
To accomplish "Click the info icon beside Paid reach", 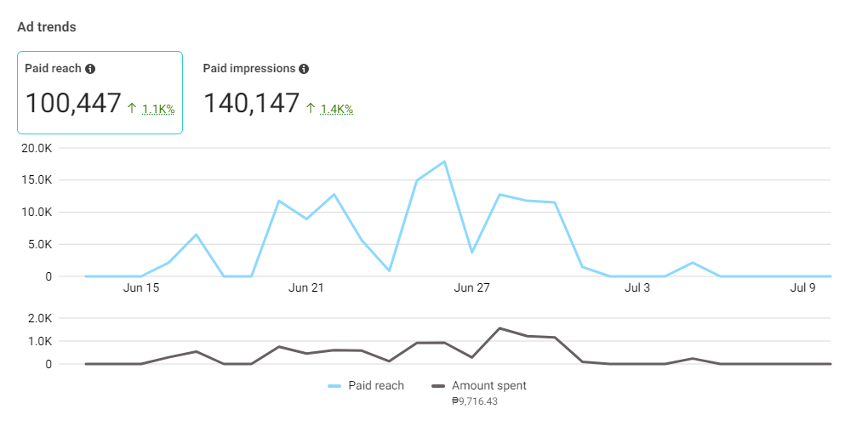I will pos(90,69).
